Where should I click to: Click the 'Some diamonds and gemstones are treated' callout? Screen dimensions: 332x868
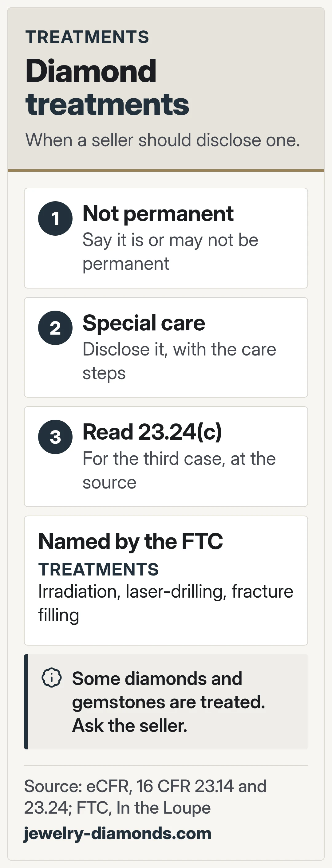(166, 701)
